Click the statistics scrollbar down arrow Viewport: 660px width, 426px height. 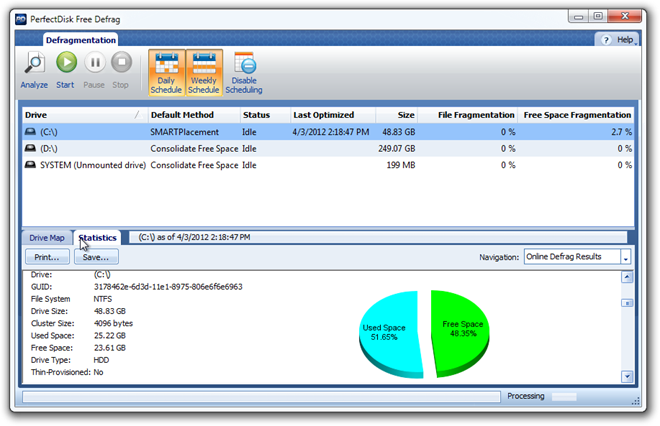627,376
